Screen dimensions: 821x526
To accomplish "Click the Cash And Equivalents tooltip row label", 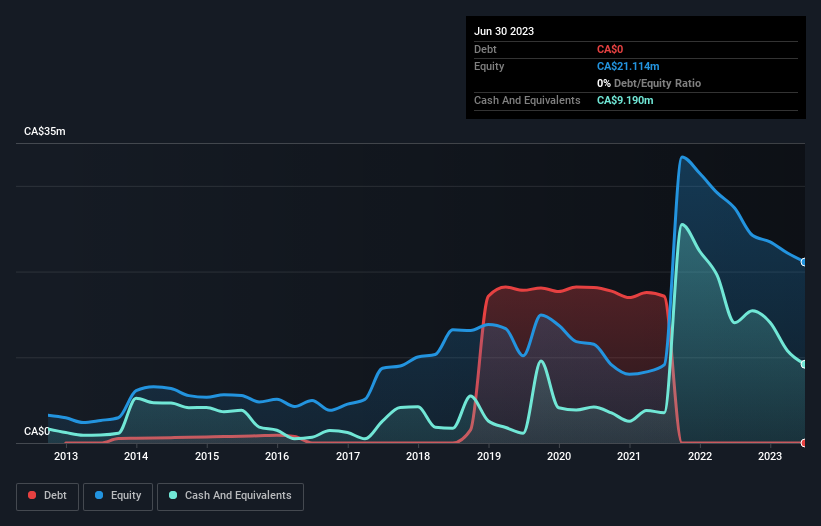I will (527, 100).
